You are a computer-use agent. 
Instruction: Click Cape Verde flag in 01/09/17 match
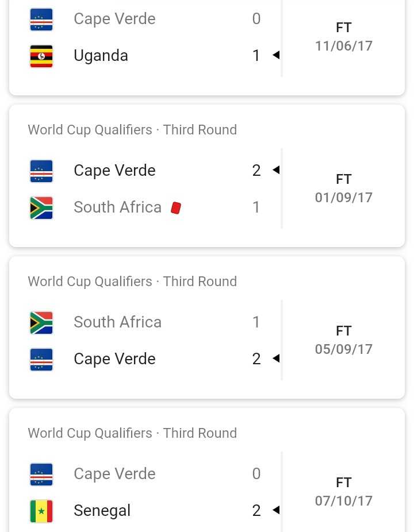(41, 171)
